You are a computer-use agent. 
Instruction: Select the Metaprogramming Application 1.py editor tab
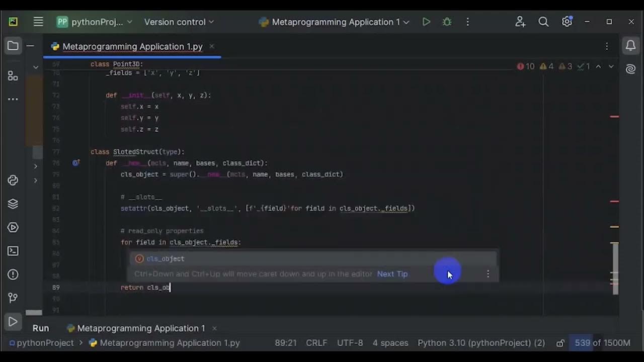133,46
